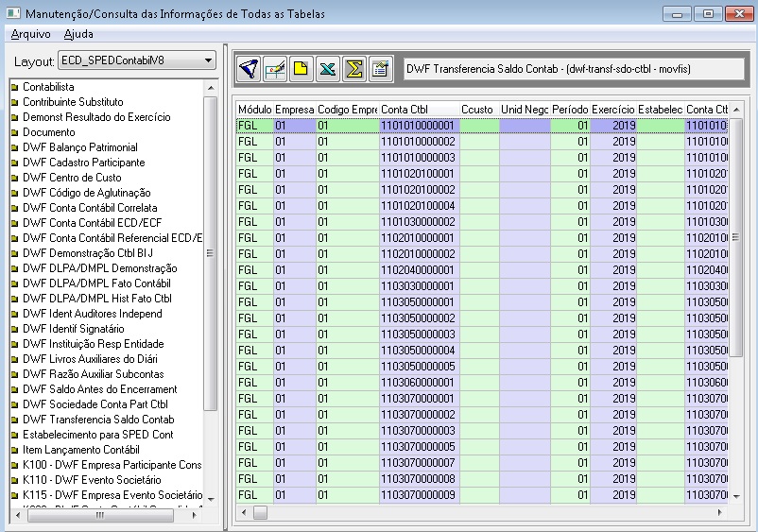Click folder icon beside DWF Razão Auxiliar Subcontas

(15, 374)
